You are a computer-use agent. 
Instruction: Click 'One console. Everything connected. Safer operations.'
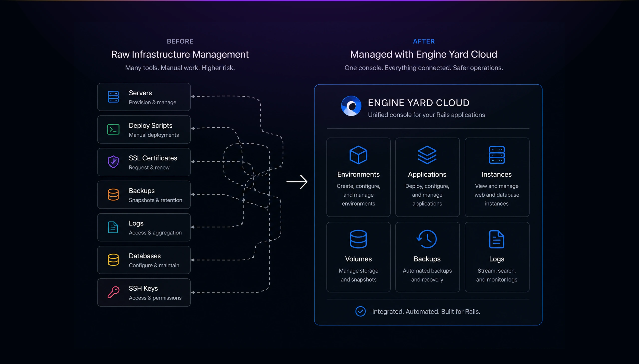(x=424, y=68)
